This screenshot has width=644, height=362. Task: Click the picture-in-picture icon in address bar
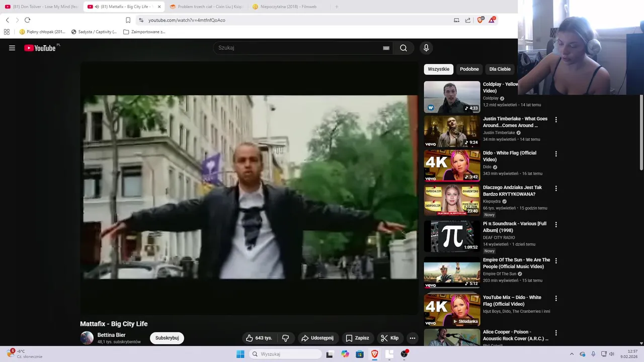tap(456, 20)
